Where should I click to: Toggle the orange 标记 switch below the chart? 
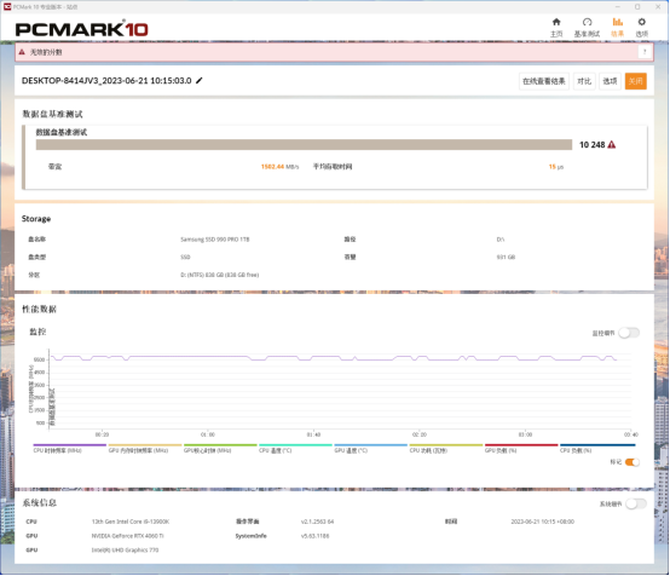tap(632, 462)
